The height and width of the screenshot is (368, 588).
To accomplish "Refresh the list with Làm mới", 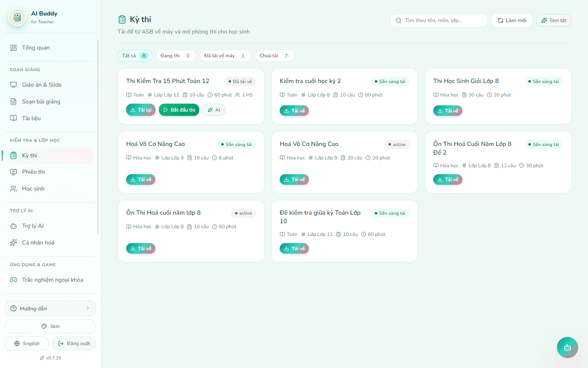I will pos(512,20).
